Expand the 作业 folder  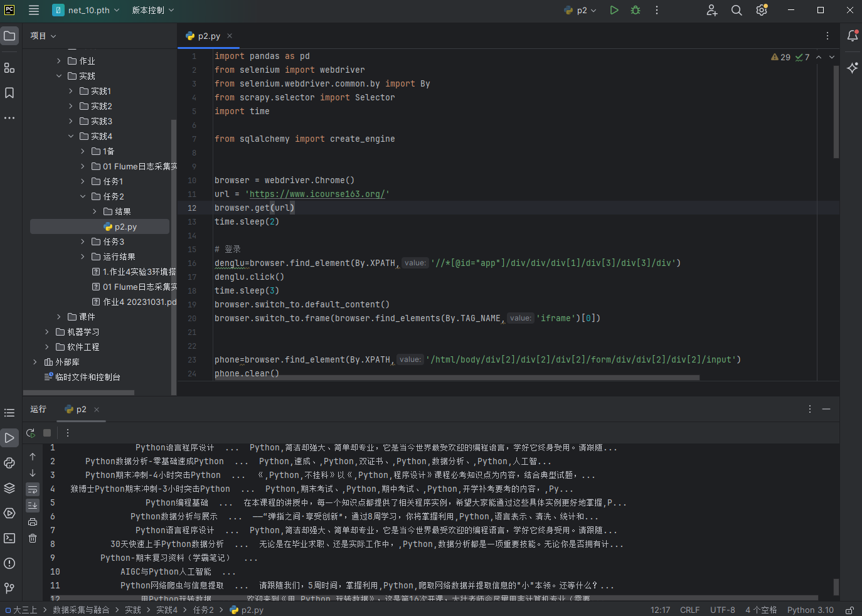click(x=59, y=61)
